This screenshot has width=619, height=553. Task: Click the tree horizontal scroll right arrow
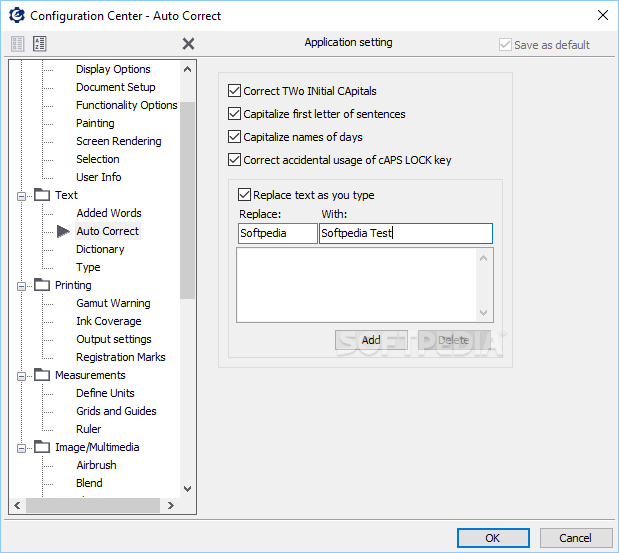[x=171, y=505]
